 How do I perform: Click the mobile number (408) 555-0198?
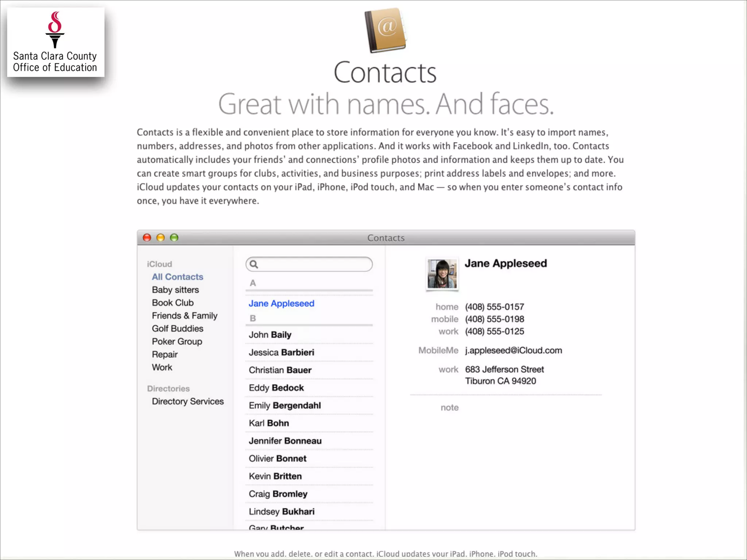pos(494,319)
